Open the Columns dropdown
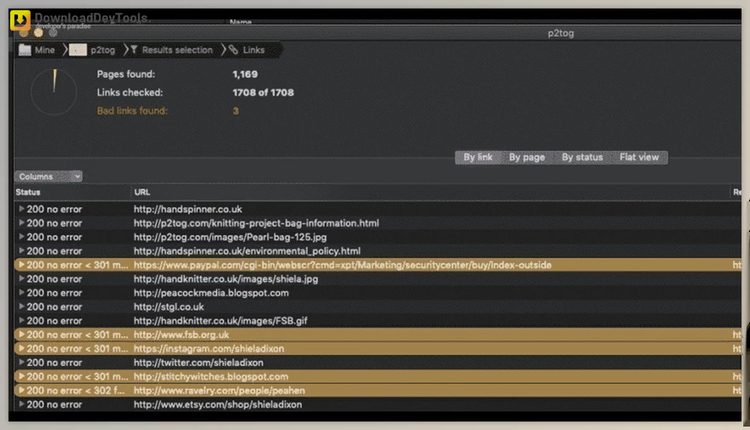This screenshot has width=750, height=430. tap(48, 176)
